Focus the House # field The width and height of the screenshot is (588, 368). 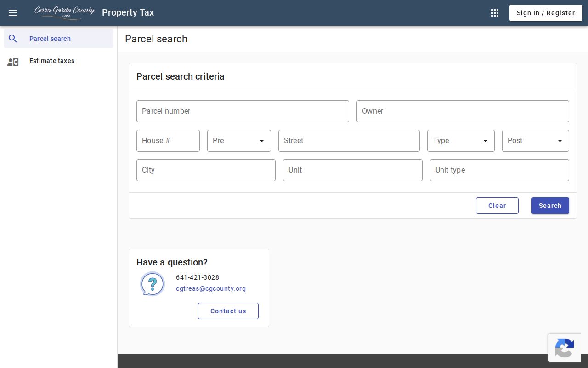(x=168, y=141)
